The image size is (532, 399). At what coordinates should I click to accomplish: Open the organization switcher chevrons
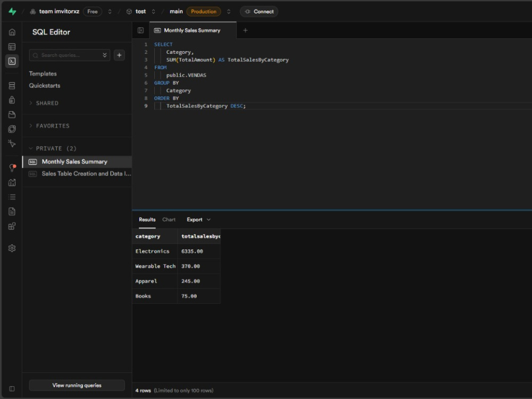(x=110, y=12)
